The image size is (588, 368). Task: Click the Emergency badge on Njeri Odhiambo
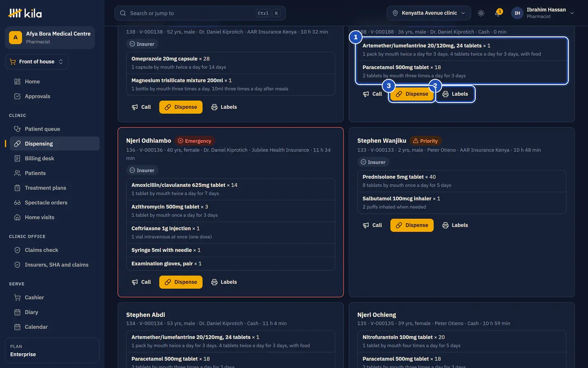click(195, 141)
